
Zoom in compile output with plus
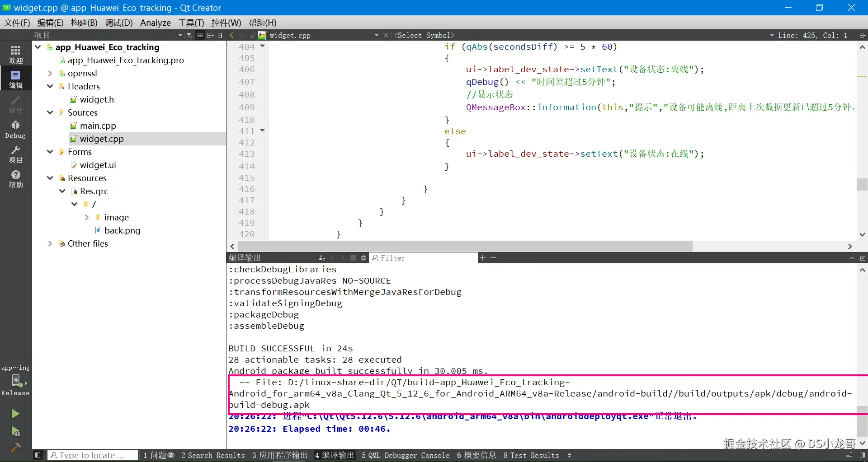pos(483,258)
